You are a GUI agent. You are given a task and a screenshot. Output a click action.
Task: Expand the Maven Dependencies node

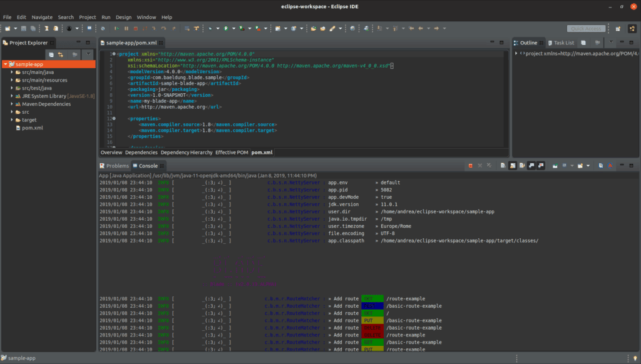(x=12, y=104)
